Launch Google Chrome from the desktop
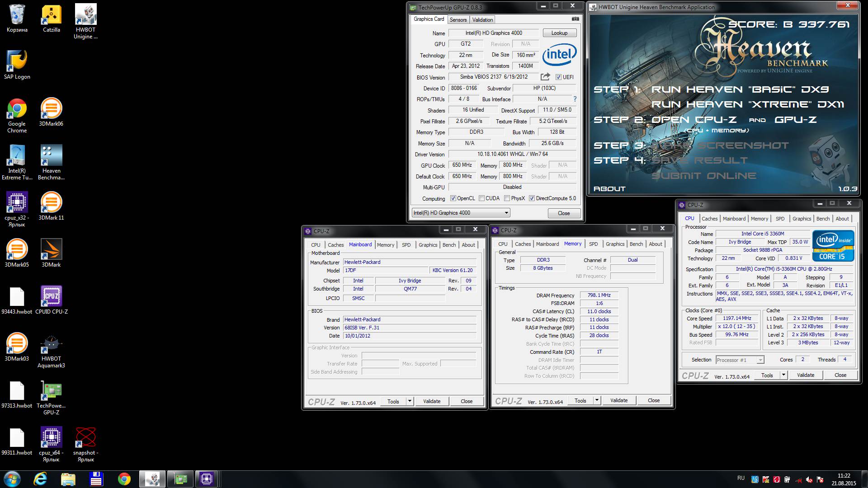This screenshot has width=868, height=488. point(17,116)
